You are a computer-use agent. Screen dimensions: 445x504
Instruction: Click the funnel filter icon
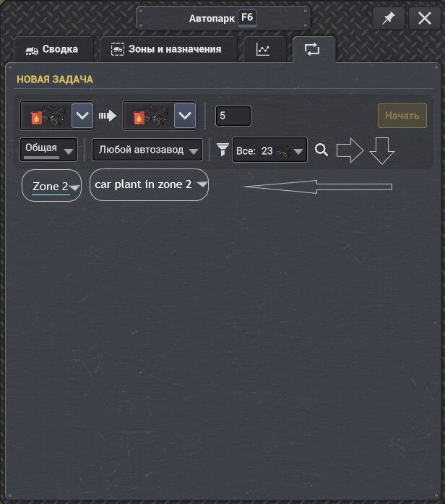(x=222, y=150)
